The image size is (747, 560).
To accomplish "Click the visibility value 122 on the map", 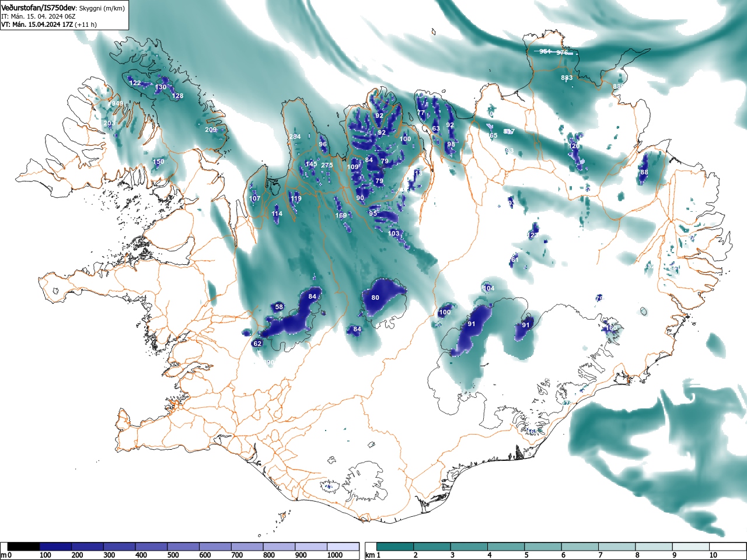I will pyautogui.click(x=135, y=83).
